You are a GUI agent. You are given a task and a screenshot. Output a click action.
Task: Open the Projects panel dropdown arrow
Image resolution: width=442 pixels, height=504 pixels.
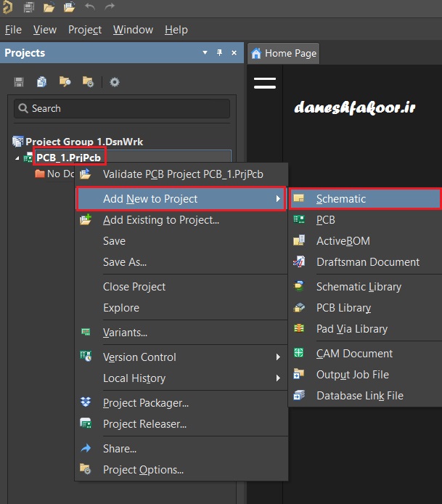pyautogui.click(x=205, y=52)
